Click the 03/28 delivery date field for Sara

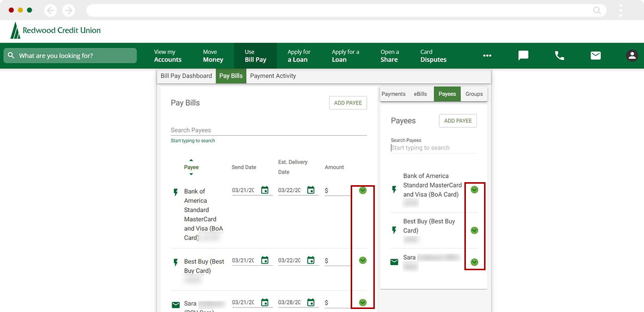pos(290,303)
